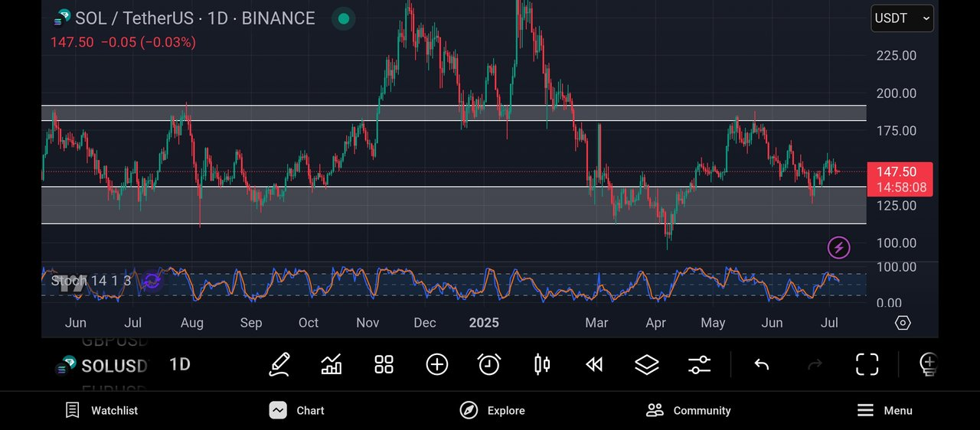980x430 pixels.
Task: Open the layout grid icon
Action: coord(384,364)
